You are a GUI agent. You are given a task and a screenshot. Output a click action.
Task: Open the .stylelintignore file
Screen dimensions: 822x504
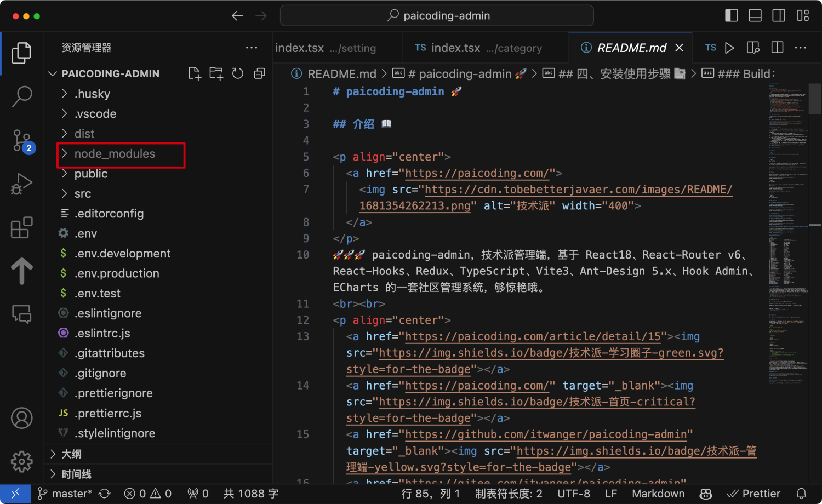tap(158, 433)
